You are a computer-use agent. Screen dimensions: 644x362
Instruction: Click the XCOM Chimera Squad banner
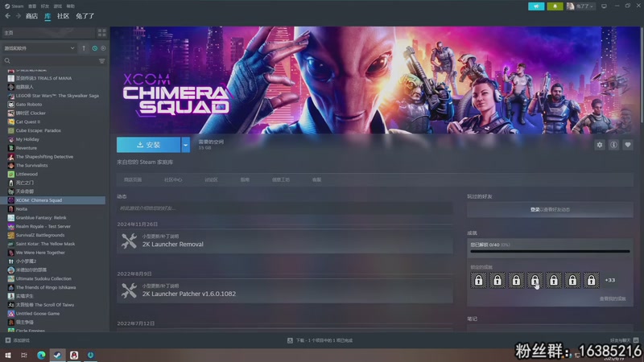point(375,80)
